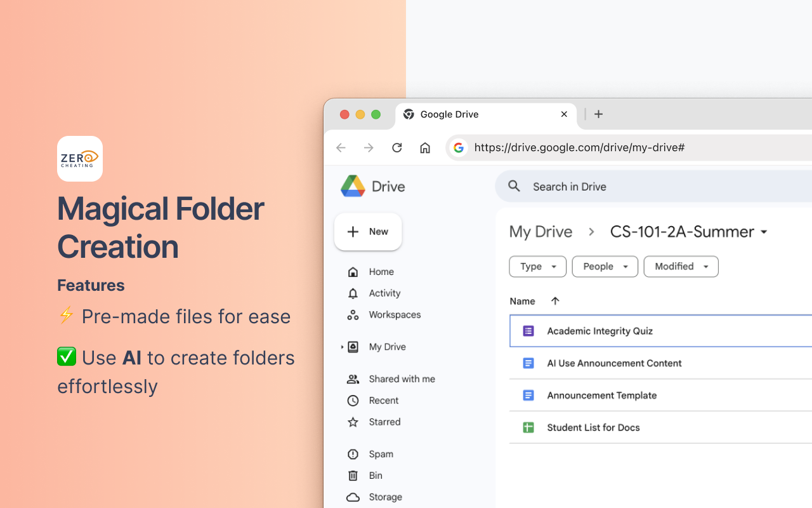Open Recent in the Drive sidebar

click(x=384, y=401)
